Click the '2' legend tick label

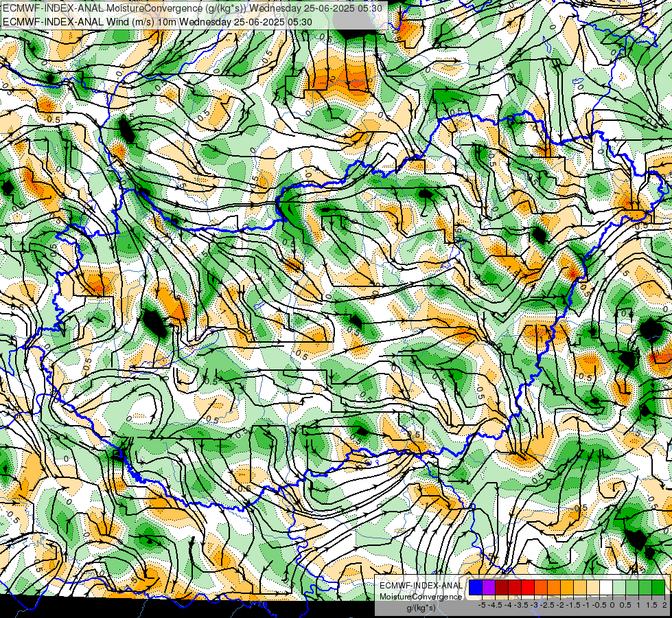(664, 605)
